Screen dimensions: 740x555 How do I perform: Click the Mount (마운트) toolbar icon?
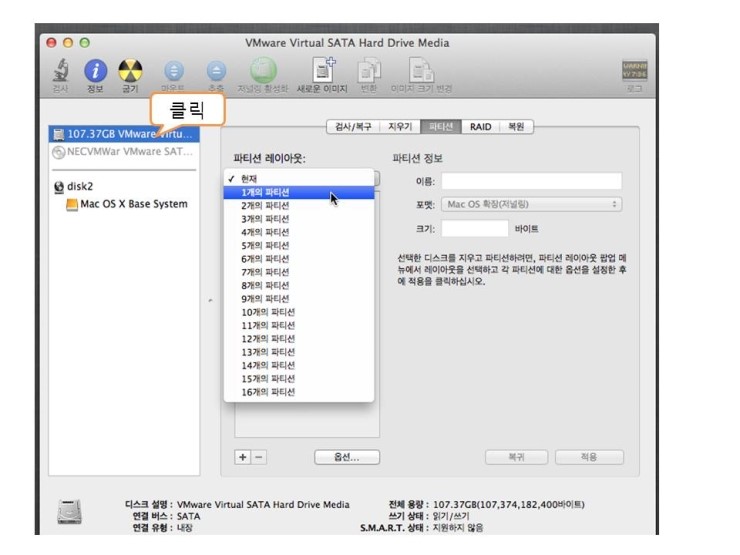(x=173, y=71)
